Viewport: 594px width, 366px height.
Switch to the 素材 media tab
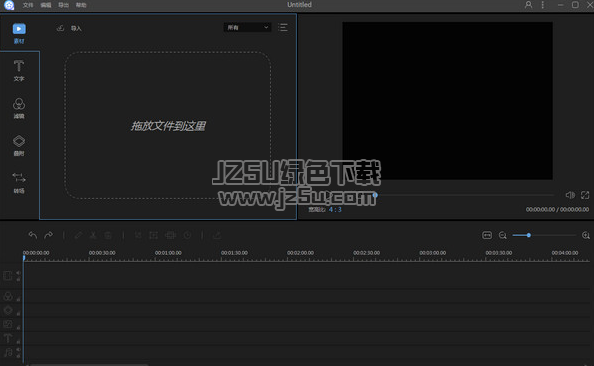(19, 34)
